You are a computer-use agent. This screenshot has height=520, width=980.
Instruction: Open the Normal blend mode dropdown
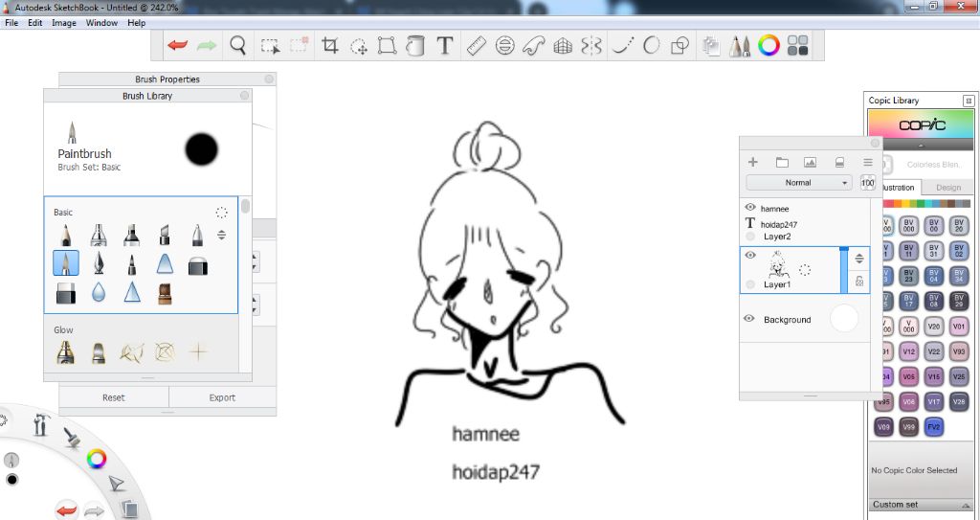coord(798,183)
